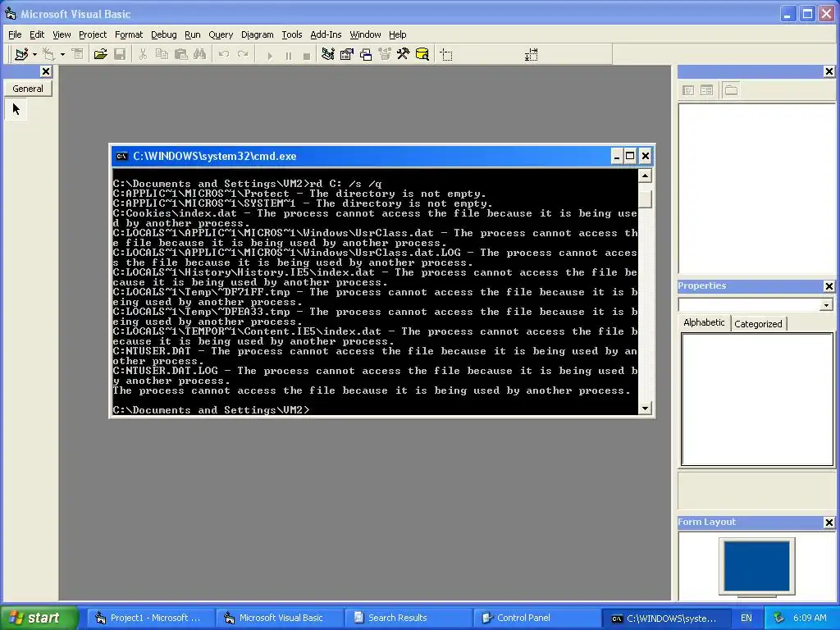840x630 pixels.
Task: Toggle Folders icon in Project panel
Action: [731, 90]
